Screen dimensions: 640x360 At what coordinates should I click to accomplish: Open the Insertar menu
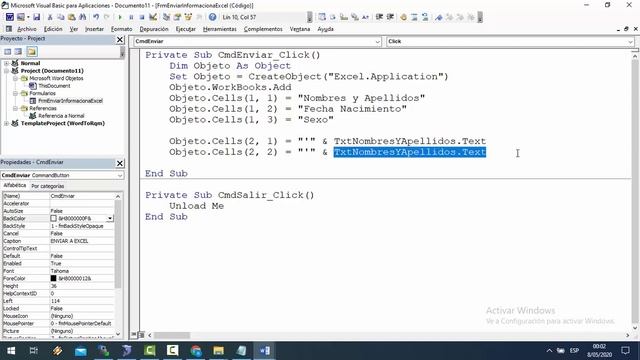point(94,29)
